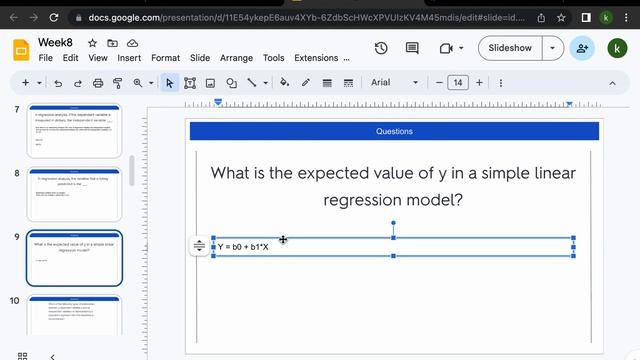Select slide 7 thumbnail
Image resolution: width=640 pixels, height=360 pixels.
74,131
